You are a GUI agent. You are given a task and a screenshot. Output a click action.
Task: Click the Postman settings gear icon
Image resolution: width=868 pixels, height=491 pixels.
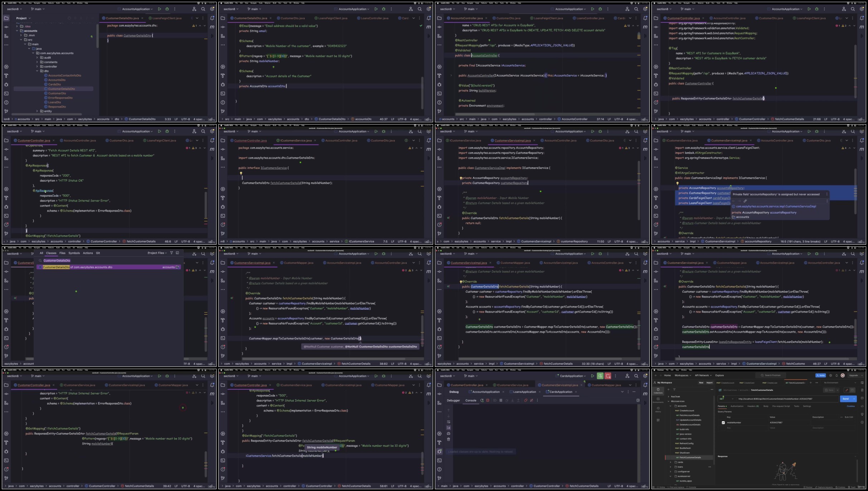[x=830, y=375]
